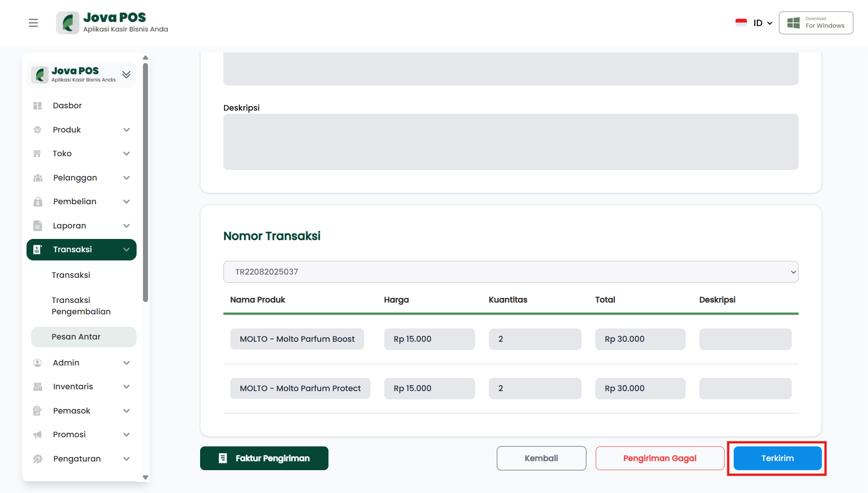This screenshot has width=868, height=493.
Task: Click the Promosi megaphone icon
Action: [37, 435]
